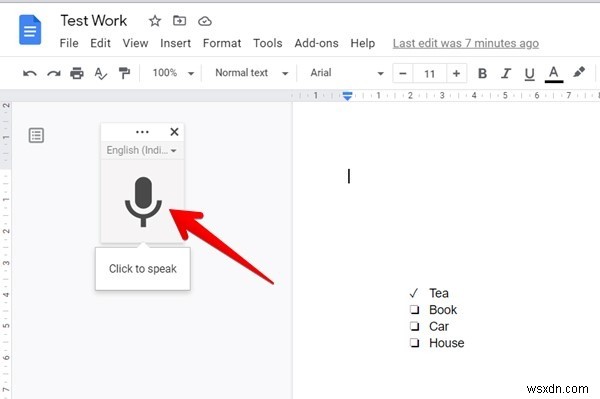Image resolution: width=600 pixels, height=399 pixels.
Task: Open the Help menu
Action: tap(363, 43)
